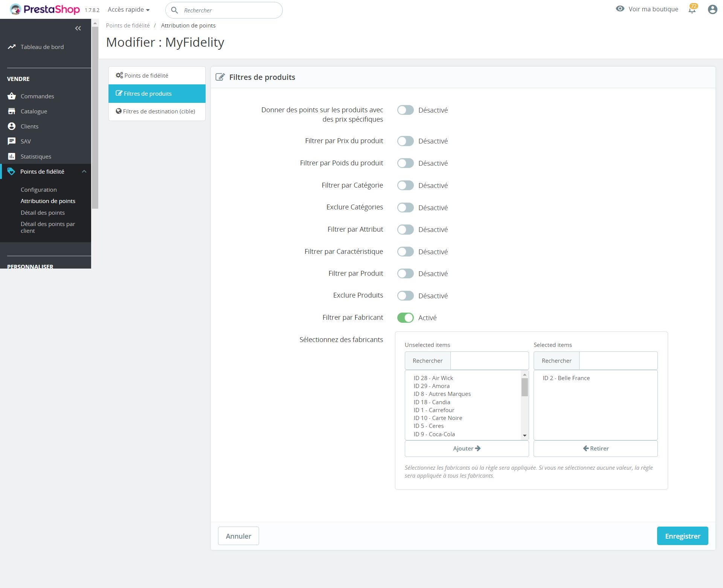This screenshot has height=588, width=723.
Task: Open the user profile avatar icon
Action: tap(712, 9)
